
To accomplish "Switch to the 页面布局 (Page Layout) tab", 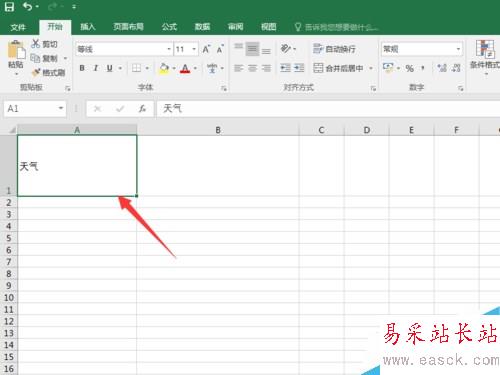I will (x=128, y=27).
